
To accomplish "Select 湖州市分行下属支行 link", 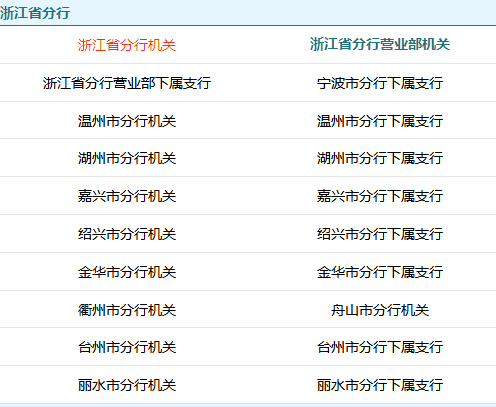I will point(380,158).
